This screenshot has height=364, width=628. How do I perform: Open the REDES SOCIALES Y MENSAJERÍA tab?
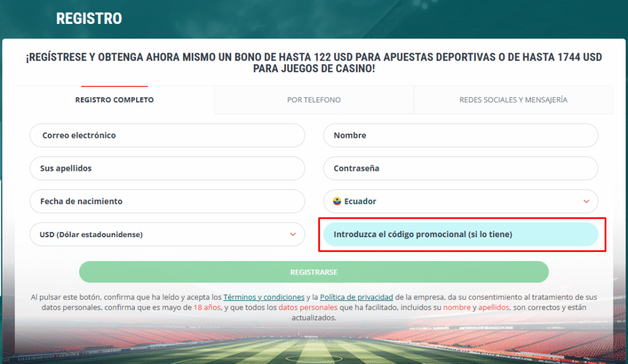pyautogui.click(x=513, y=99)
